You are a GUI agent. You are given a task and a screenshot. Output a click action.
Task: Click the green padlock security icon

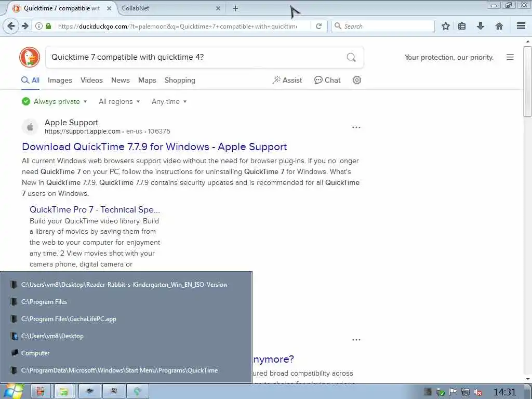48,26
